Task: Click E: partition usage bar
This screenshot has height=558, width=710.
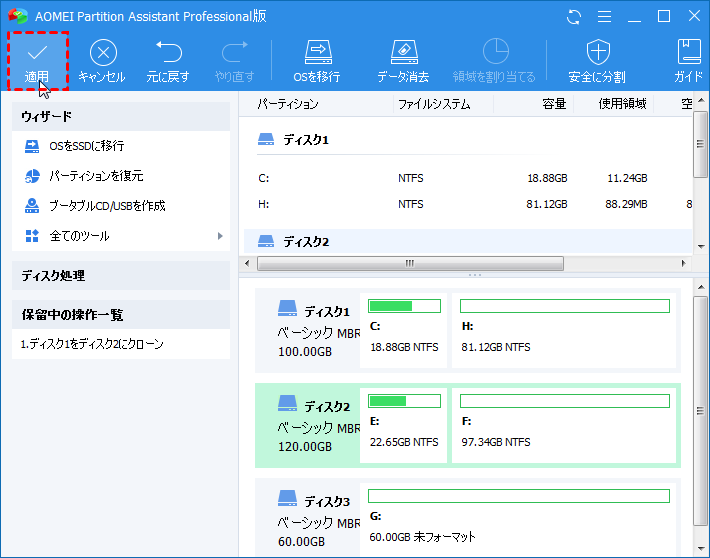Action: coord(404,401)
